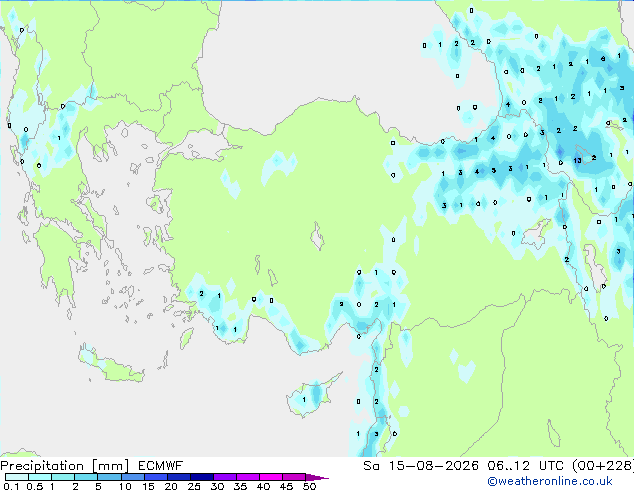634x490 pixels.
Task: Click the 'Precipitation' title word
Action: [x=42, y=466]
